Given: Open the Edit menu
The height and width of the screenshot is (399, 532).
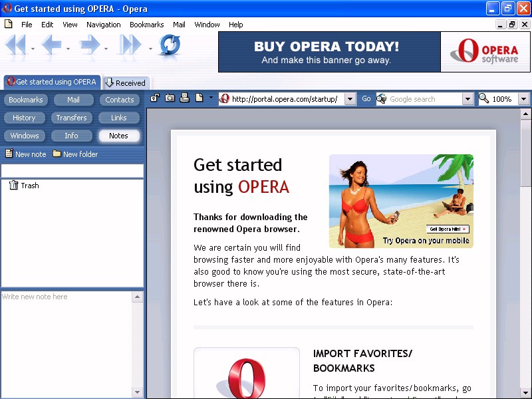Looking at the screenshot, I should click(x=47, y=25).
